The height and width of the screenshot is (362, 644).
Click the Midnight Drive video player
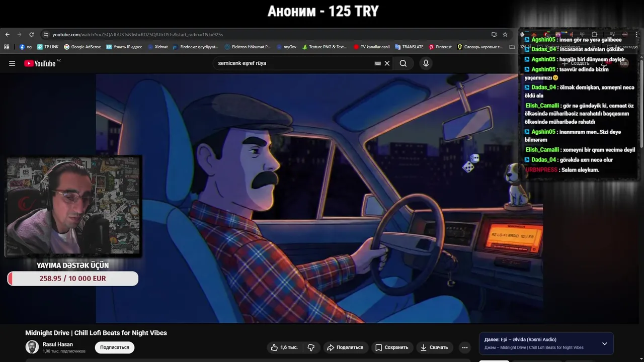319,198
